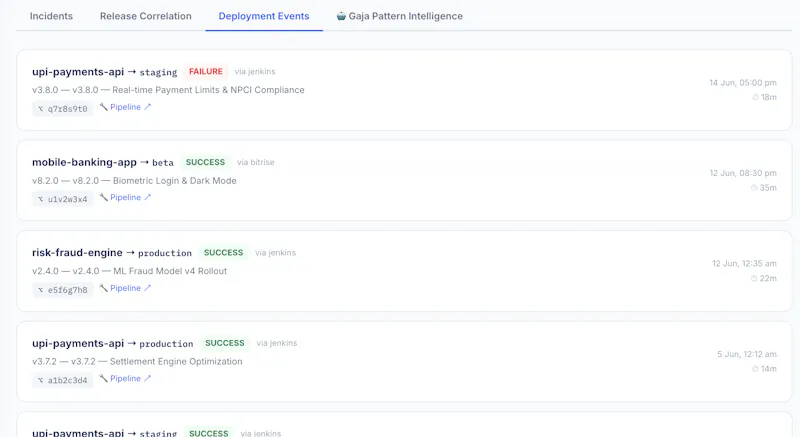Open the Incidents tab
This screenshot has width=800, height=437.
coord(51,16)
